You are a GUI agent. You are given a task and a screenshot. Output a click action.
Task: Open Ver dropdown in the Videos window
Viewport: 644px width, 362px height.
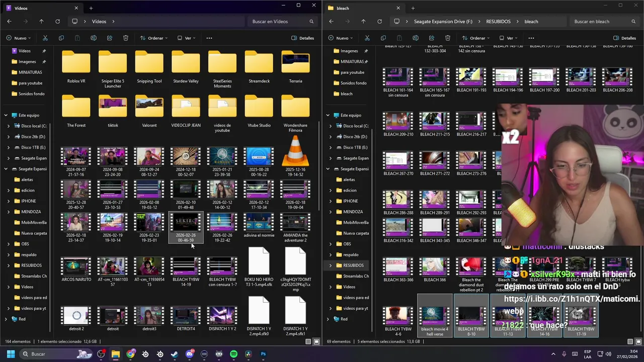pos(186,38)
